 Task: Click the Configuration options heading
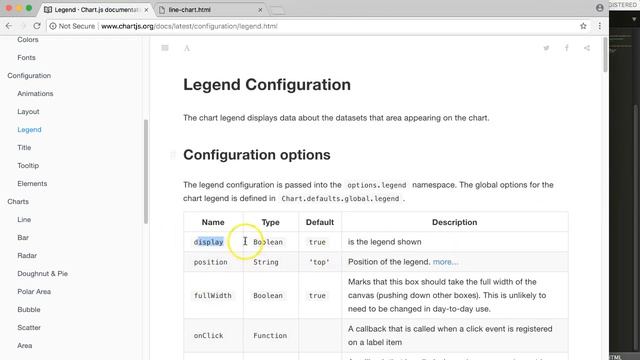pyautogui.click(x=257, y=155)
